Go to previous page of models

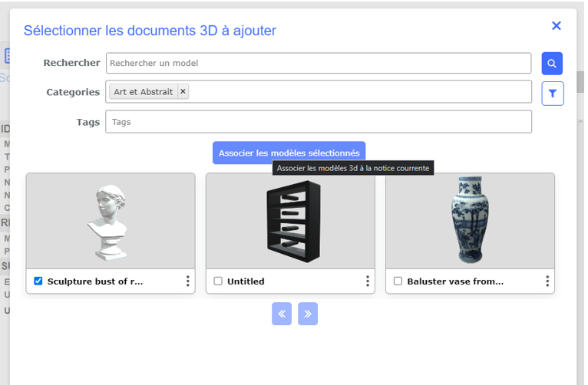tap(282, 314)
